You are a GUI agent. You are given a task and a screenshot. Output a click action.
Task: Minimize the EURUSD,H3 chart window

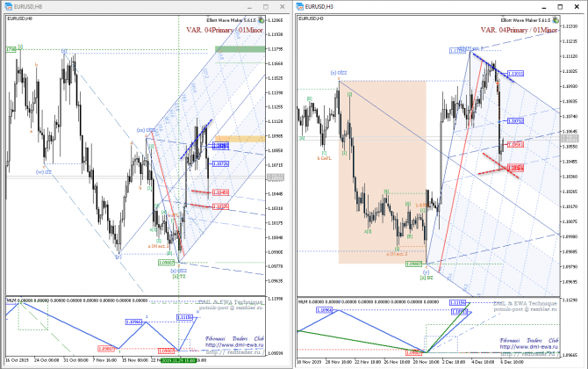(543, 7)
